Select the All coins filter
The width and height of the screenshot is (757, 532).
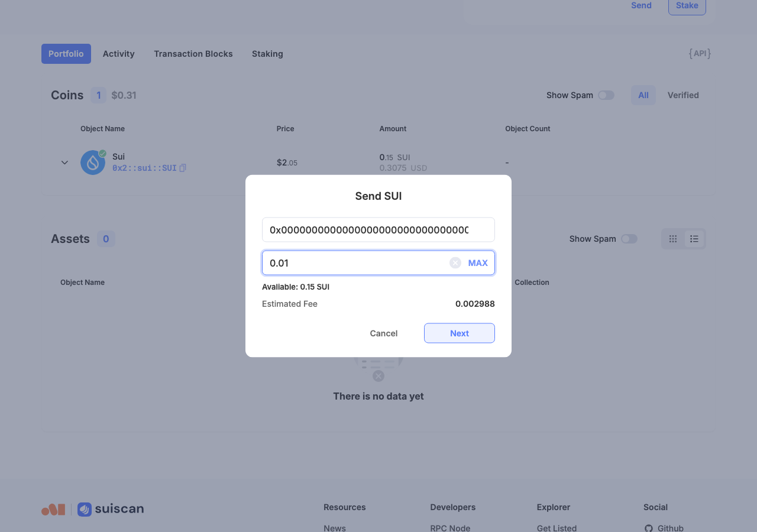pyautogui.click(x=643, y=95)
